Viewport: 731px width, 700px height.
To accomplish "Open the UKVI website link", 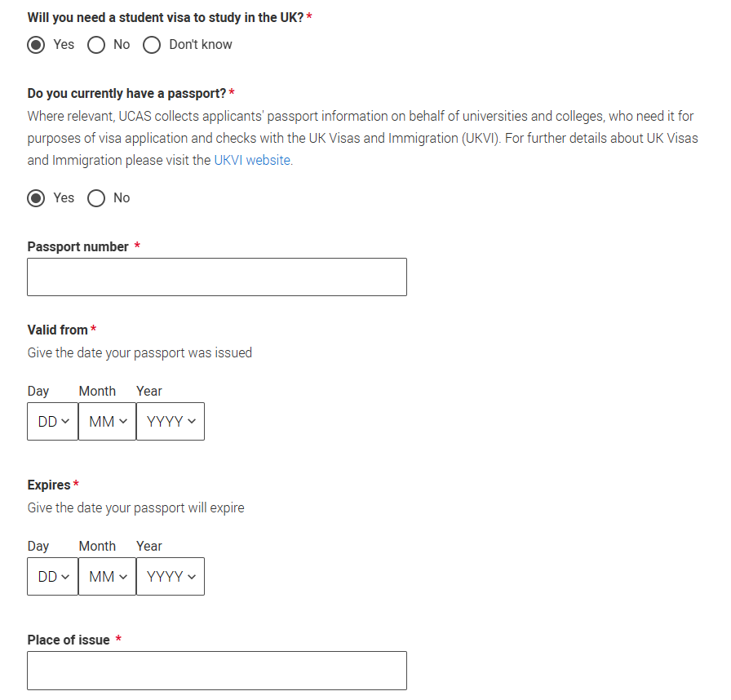I will [x=252, y=161].
